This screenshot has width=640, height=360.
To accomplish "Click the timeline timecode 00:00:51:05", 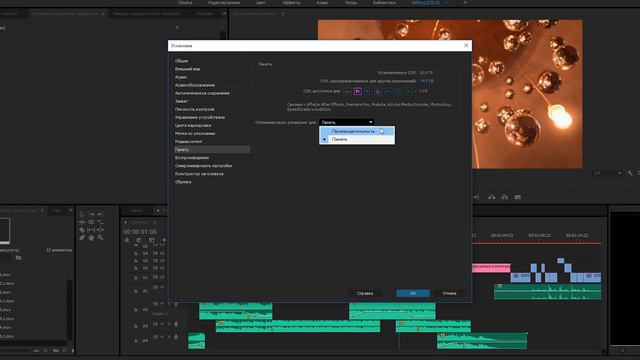I will 140,231.
